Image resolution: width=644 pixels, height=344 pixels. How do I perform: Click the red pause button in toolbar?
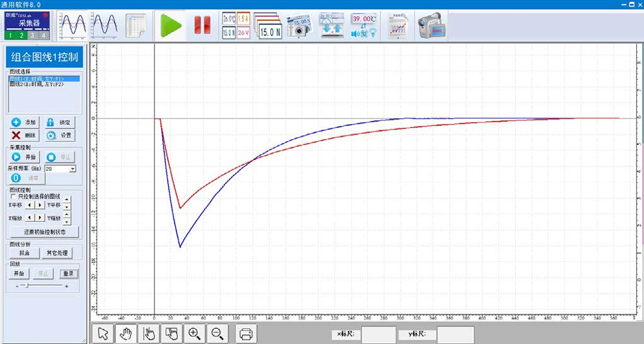pyautogui.click(x=202, y=25)
